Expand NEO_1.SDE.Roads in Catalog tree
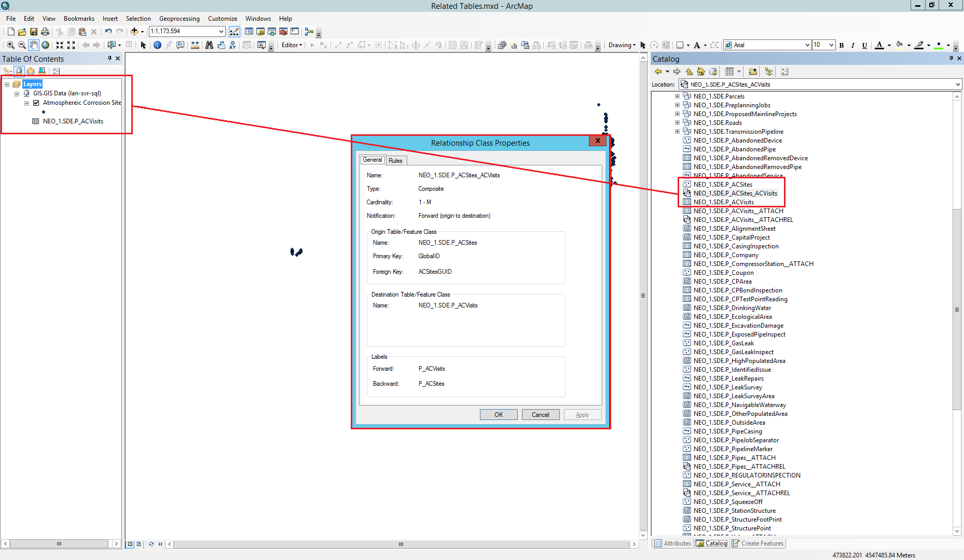The height and width of the screenshot is (560, 964). tap(677, 122)
